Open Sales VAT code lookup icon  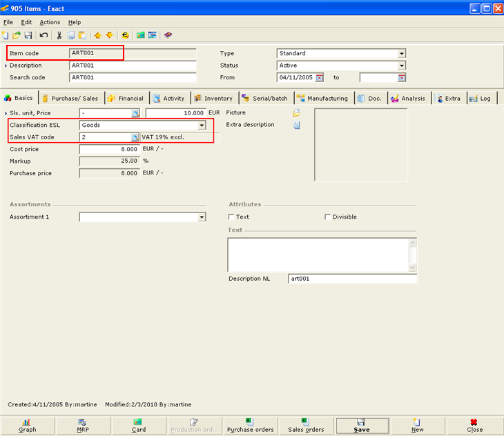[135, 137]
